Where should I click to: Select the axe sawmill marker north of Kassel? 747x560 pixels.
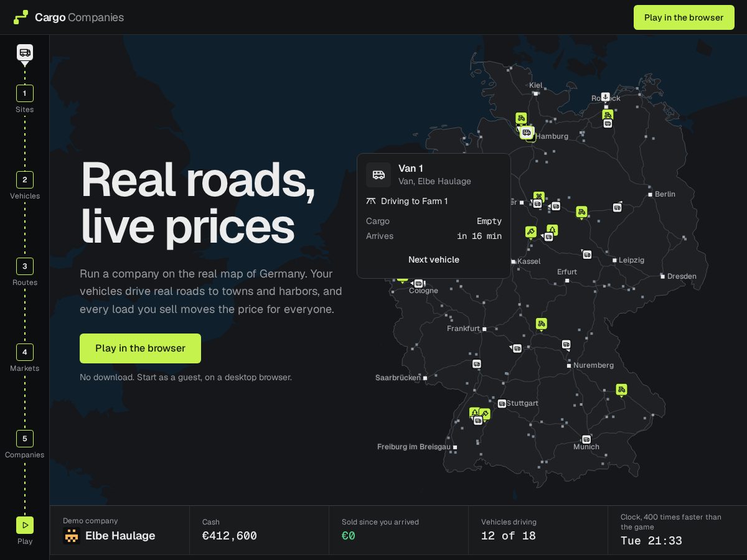point(530,231)
